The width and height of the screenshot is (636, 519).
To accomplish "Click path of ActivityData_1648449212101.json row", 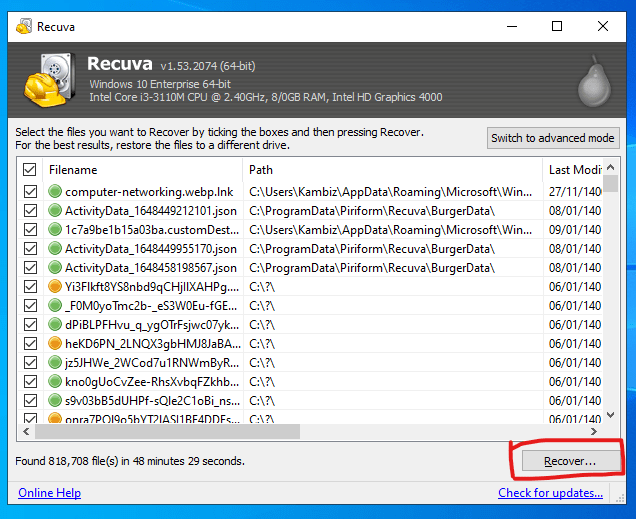I will [x=372, y=211].
